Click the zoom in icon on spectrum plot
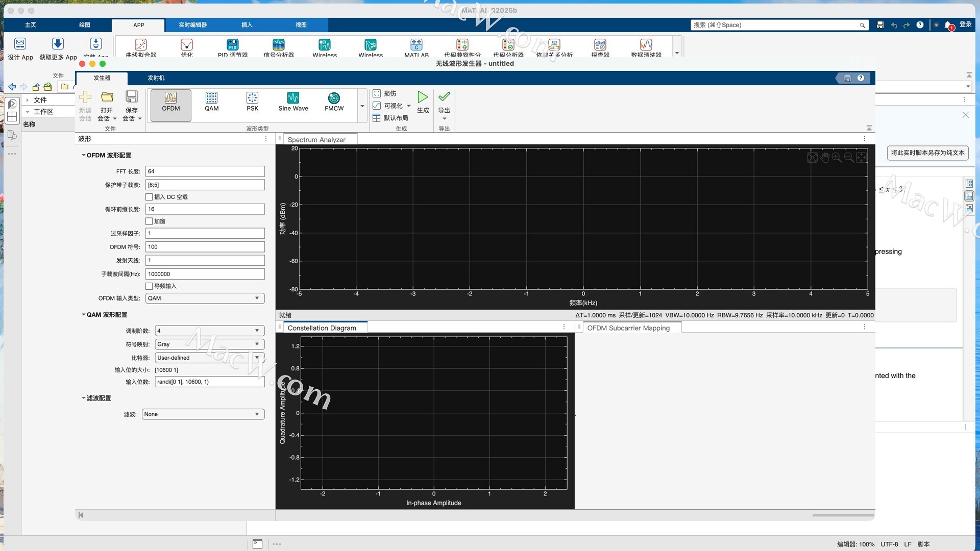The width and height of the screenshot is (980, 551). 837,158
